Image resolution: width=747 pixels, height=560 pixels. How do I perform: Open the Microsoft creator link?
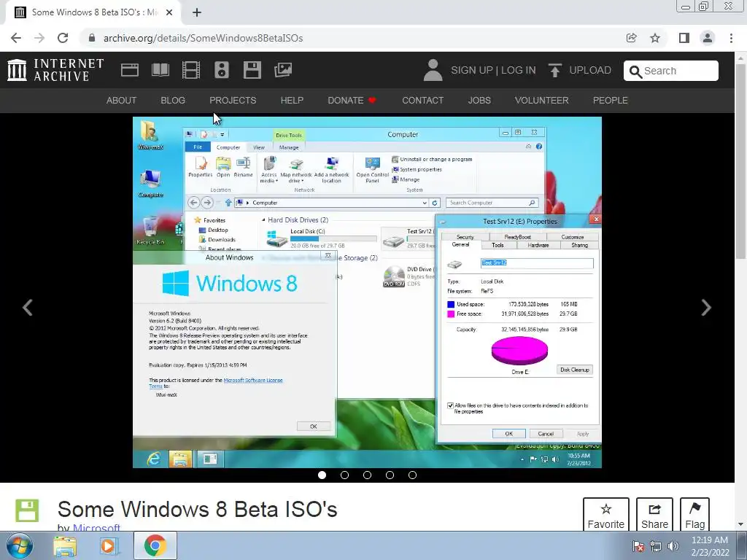click(97, 528)
